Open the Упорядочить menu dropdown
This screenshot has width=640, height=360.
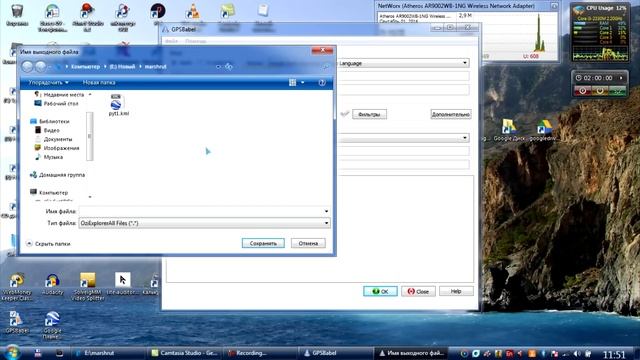coord(48,82)
